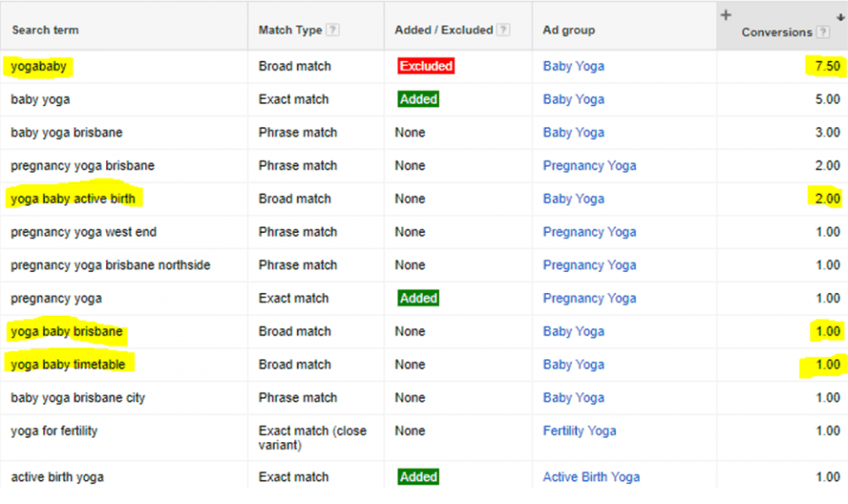Click the green Added badge for baby yoga

[x=418, y=100]
